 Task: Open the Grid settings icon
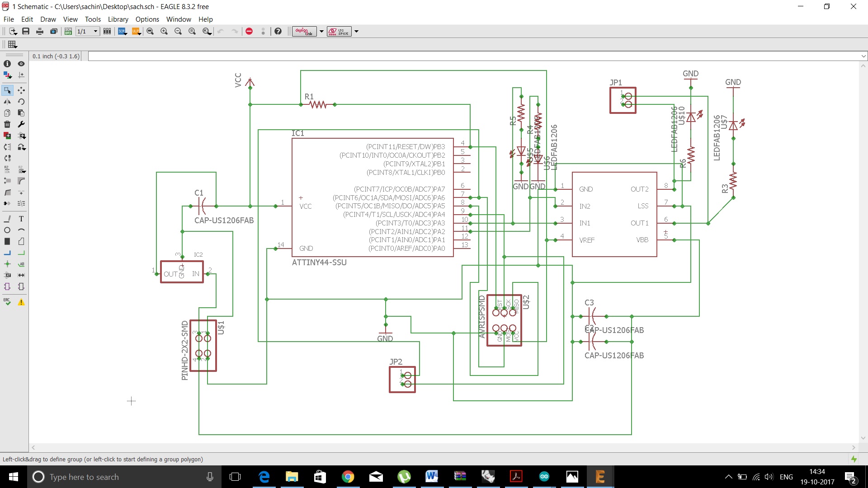tap(12, 44)
